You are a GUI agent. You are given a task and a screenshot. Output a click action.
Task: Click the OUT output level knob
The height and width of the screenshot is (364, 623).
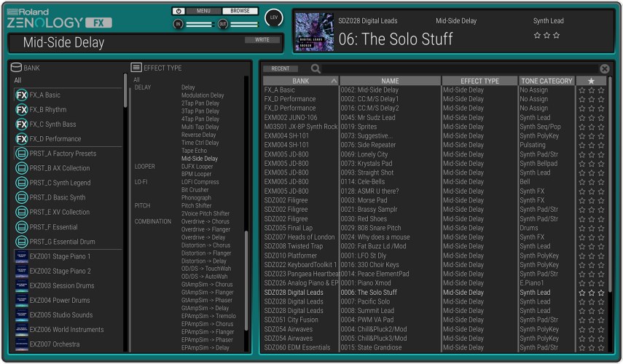tap(223, 24)
